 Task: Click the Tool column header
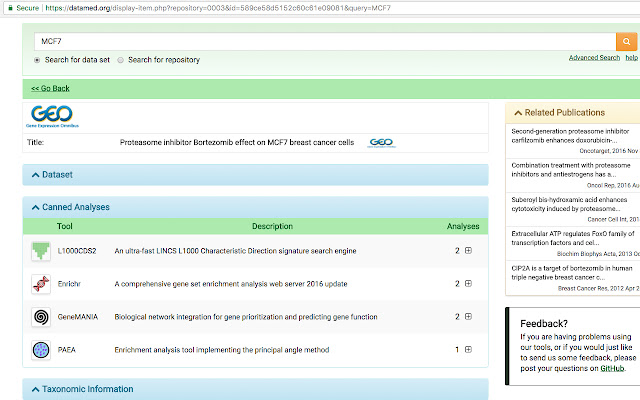(x=64, y=227)
